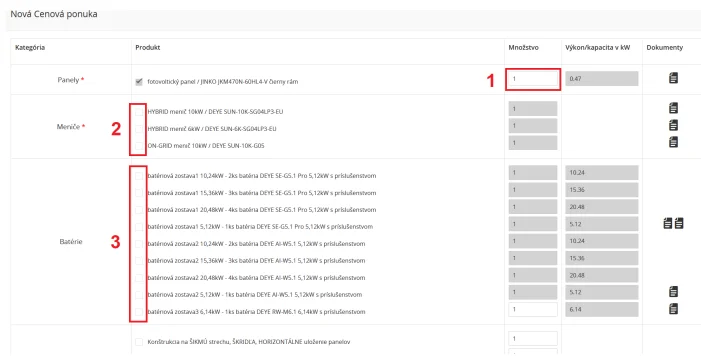Select batériová zostava3 6,14kW checkbox
This screenshot has height=361, width=701.
[139, 312]
